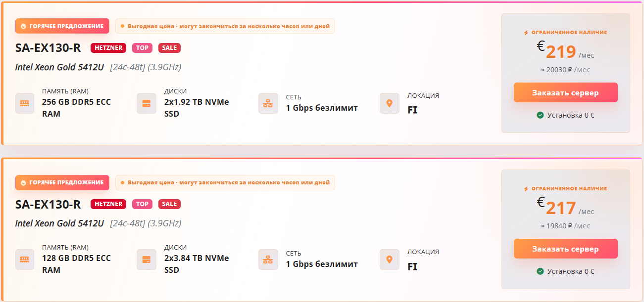Click the disk icon beside 2x3.84 TB NVMe
Viewport: 644px width, 302px height.
pyautogui.click(x=147, y=259)
